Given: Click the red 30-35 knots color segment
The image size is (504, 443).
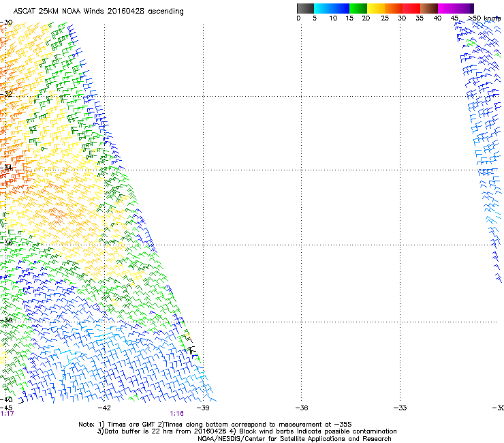Looking at the screenshot, I should click(x=411, y=8).
